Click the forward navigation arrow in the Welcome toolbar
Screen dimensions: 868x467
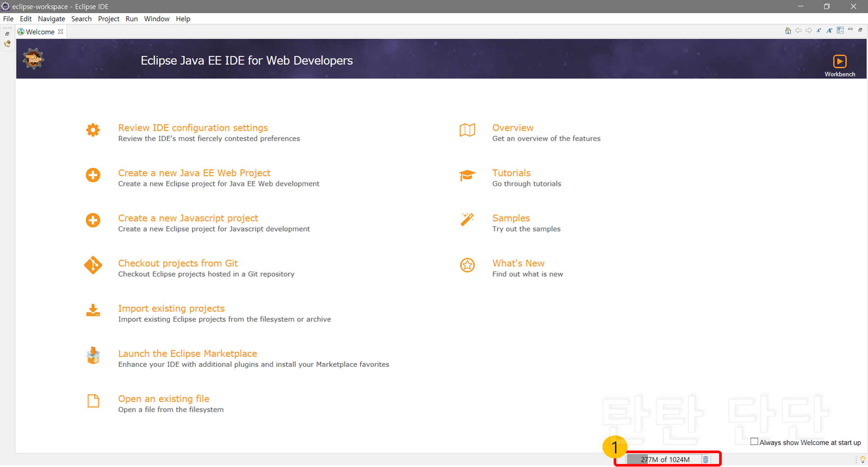(809, 30)
